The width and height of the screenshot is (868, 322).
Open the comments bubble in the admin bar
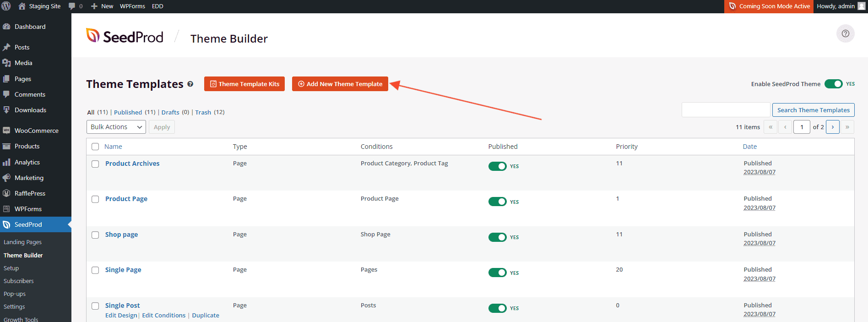pyautogui.click(x=72, y=6)
